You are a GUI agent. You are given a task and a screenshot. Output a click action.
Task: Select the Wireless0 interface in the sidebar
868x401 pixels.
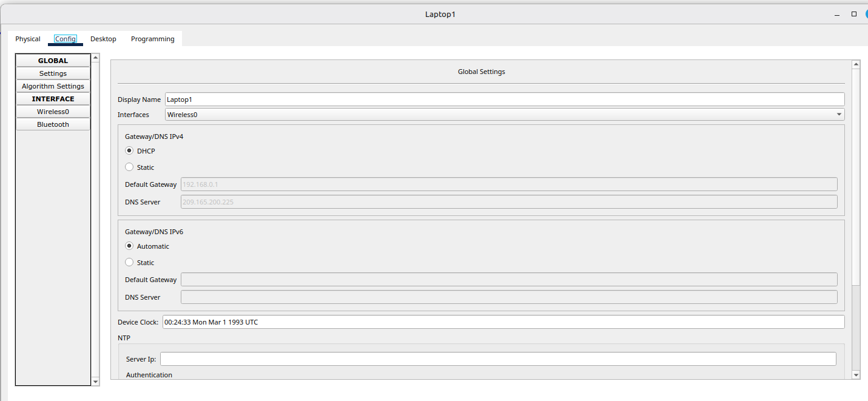point(53,112)
